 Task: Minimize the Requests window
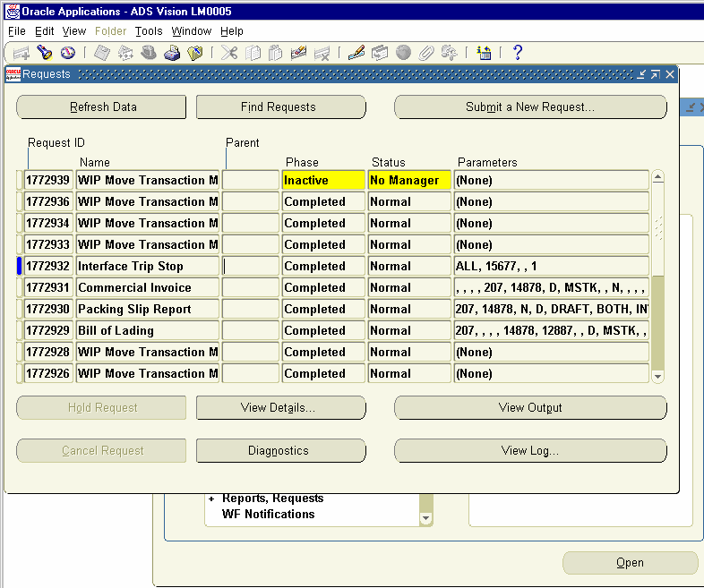641,74
